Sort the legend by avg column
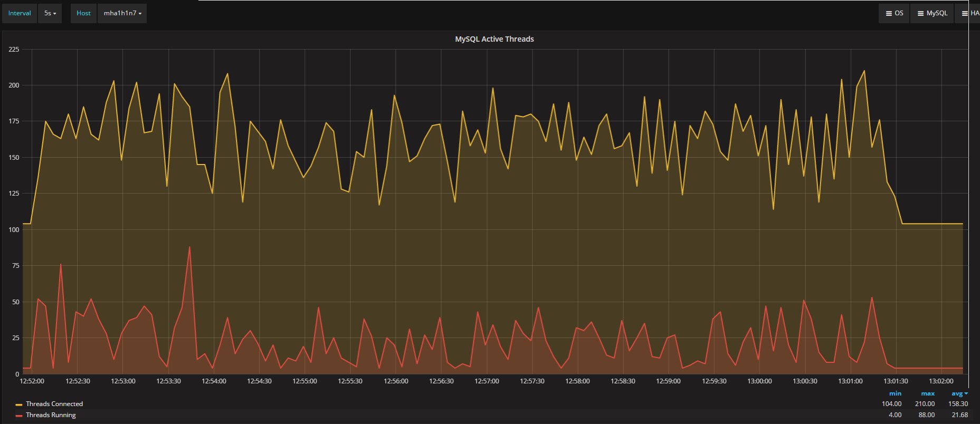Image resolution: width=980 pixels, height=424 pixels. point(957,393)
